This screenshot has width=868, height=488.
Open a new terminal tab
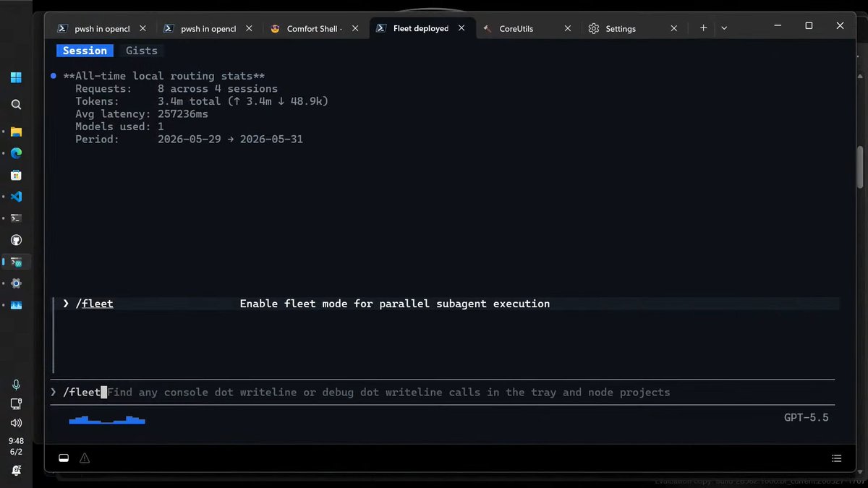[x=703, y=28]
